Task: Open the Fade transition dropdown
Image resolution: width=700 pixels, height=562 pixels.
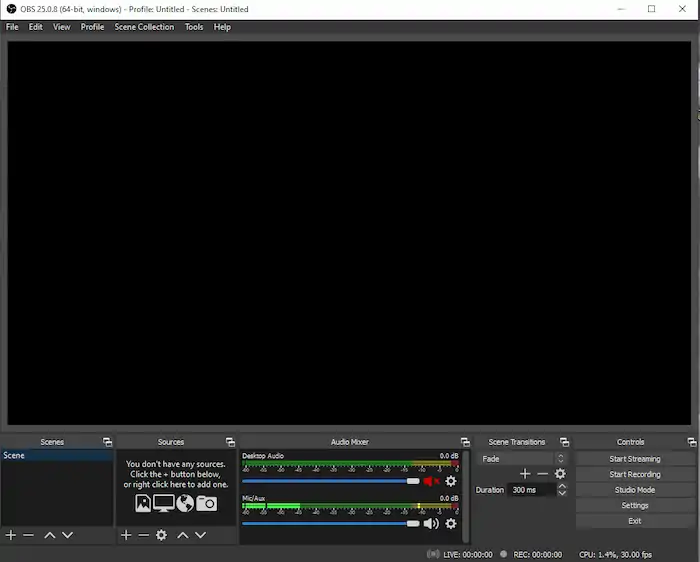Action: coord(522,459)
